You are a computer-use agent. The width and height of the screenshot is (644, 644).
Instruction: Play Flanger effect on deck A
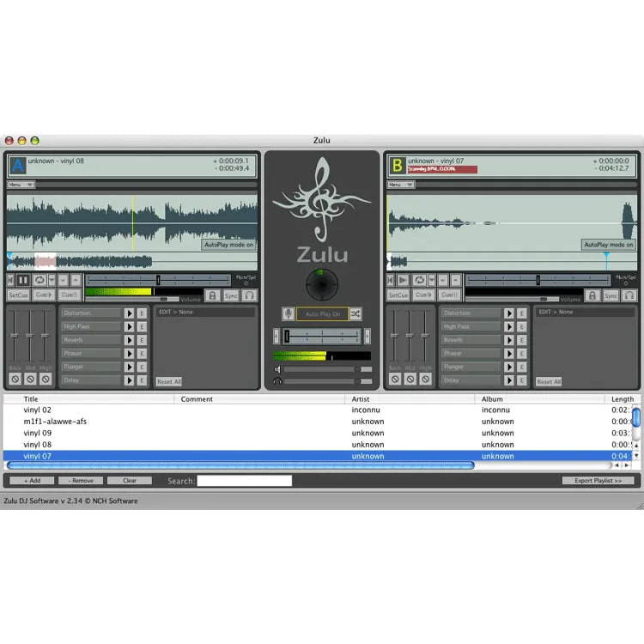130,368
